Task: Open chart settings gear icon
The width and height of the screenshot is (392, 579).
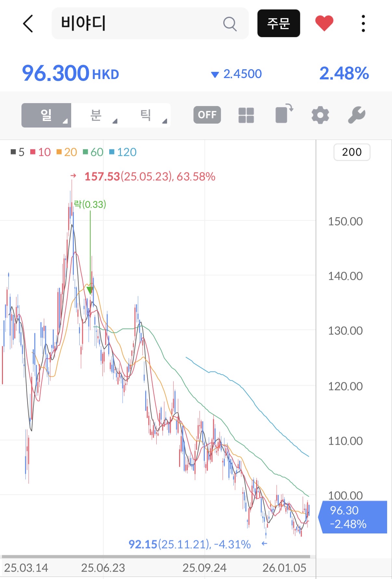Action: tap(320, 115)
